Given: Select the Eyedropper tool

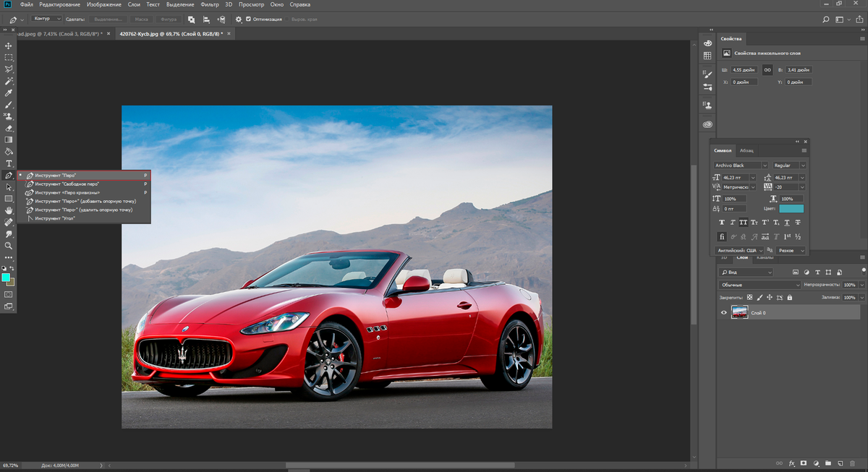Looking at the screenshot, I should point(9,93).
